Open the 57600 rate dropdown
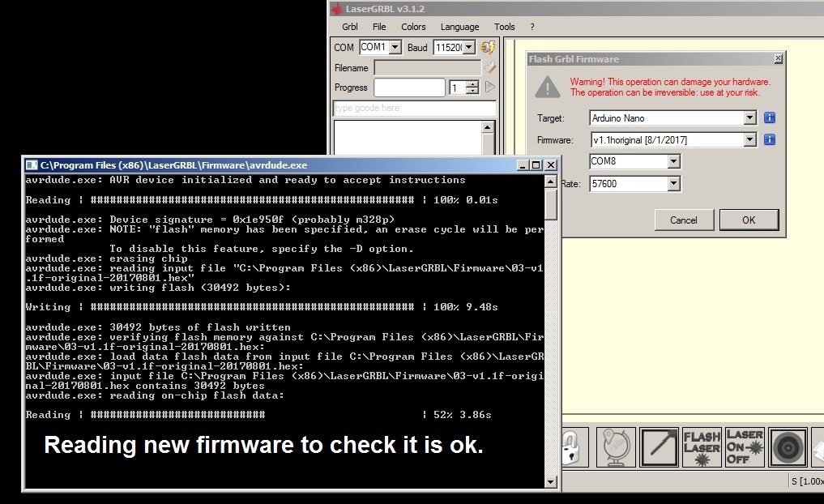 [x=674, y=184]
